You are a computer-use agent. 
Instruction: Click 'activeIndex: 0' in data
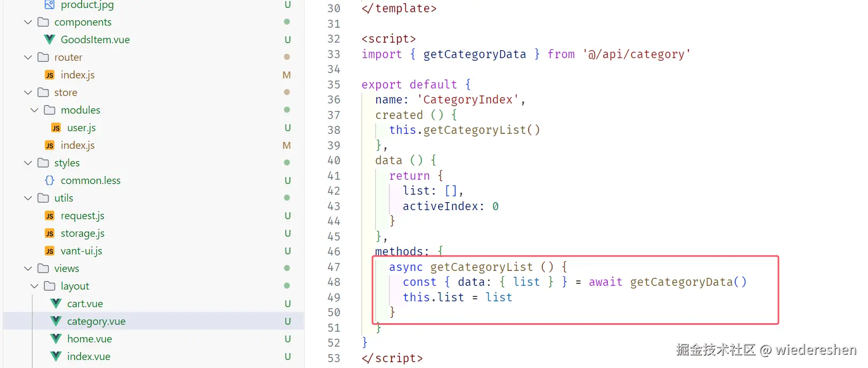451,206
